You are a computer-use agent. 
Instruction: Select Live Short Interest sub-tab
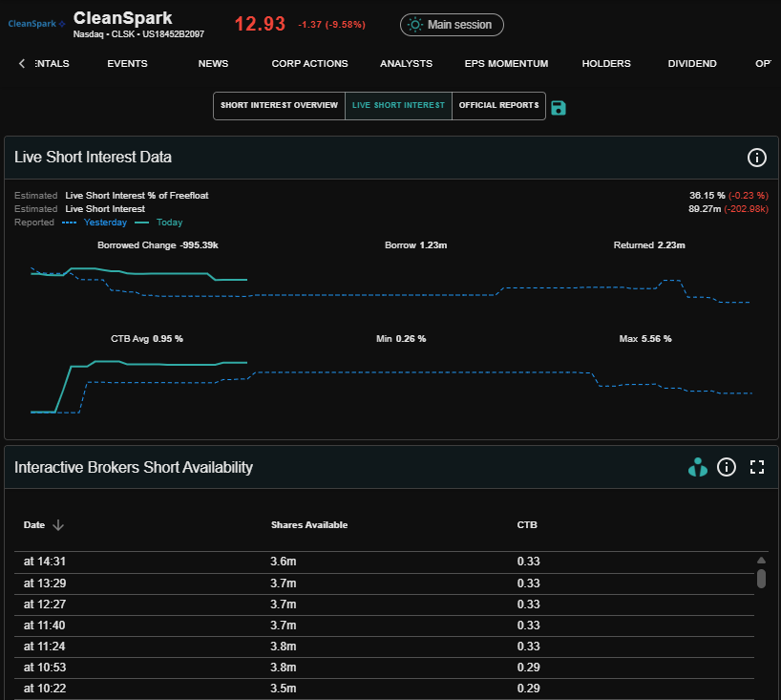[x=398, y=106]
